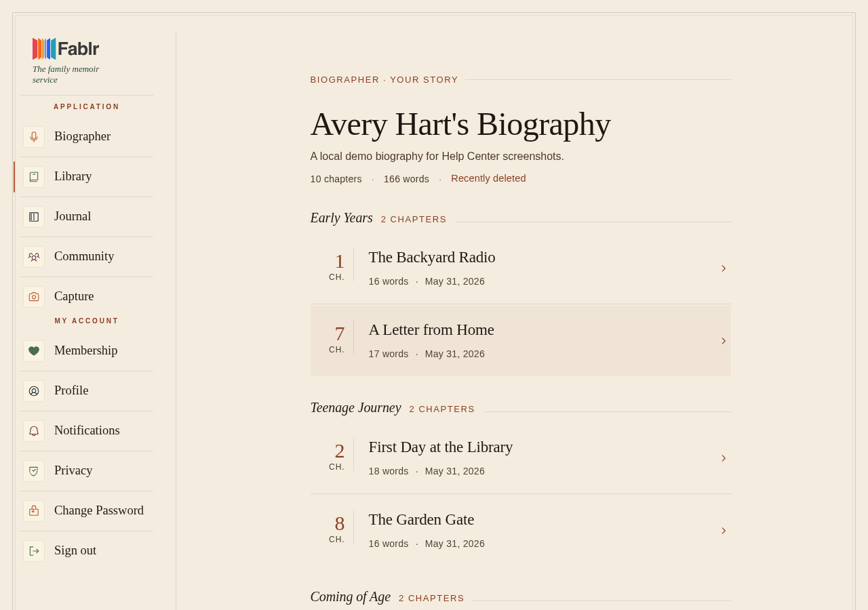868x610 pixels.
Task: Open Notifications via the bell icon
Action: [34, 431]
